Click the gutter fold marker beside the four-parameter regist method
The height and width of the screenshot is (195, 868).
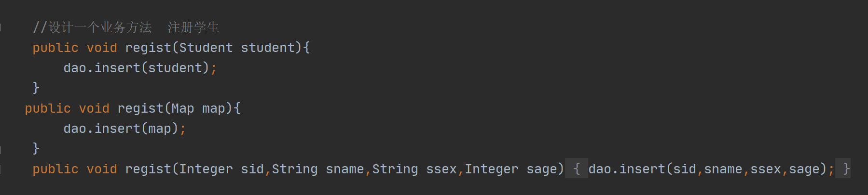pyautogui.click(x=1, y=169)
